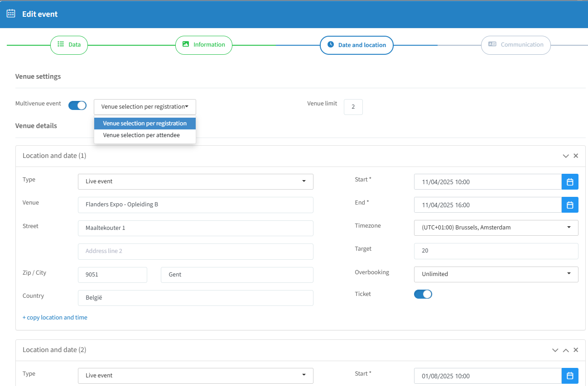Image resolution: width=588 pixels, height=386 pixels.
Task: Move Location and date (2) up
Action: click(x=566, y=350)
